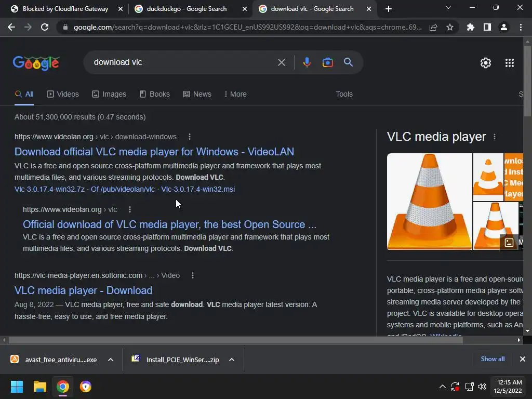The height and width of the screenshot is (399, 532).
Task: Click the Google holiday logo
Action: [x=36, y=63]
